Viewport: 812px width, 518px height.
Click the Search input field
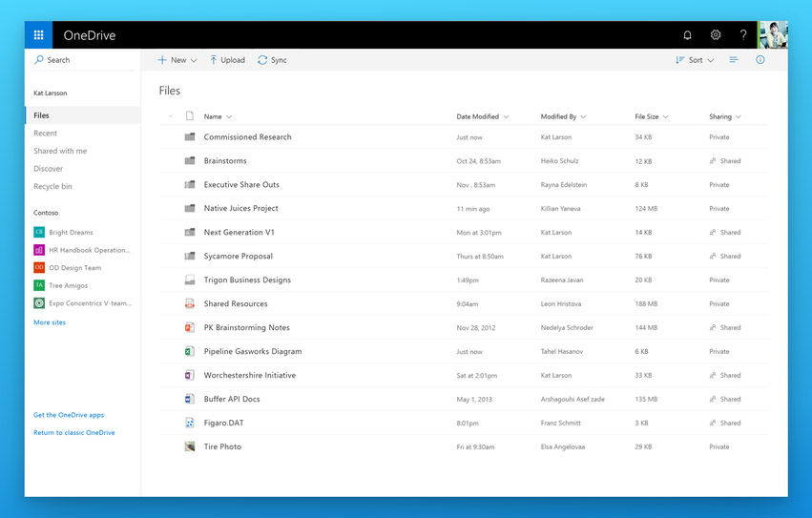tap(83, 59)
